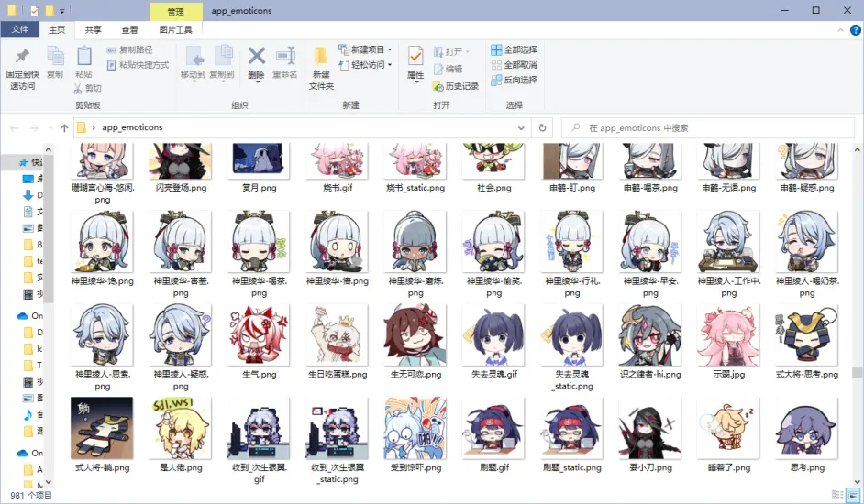Image resolution: width=864 pixels, height=504 pixels.
Task: Click file list vertical scrollbar thumb
Action: 857,373
